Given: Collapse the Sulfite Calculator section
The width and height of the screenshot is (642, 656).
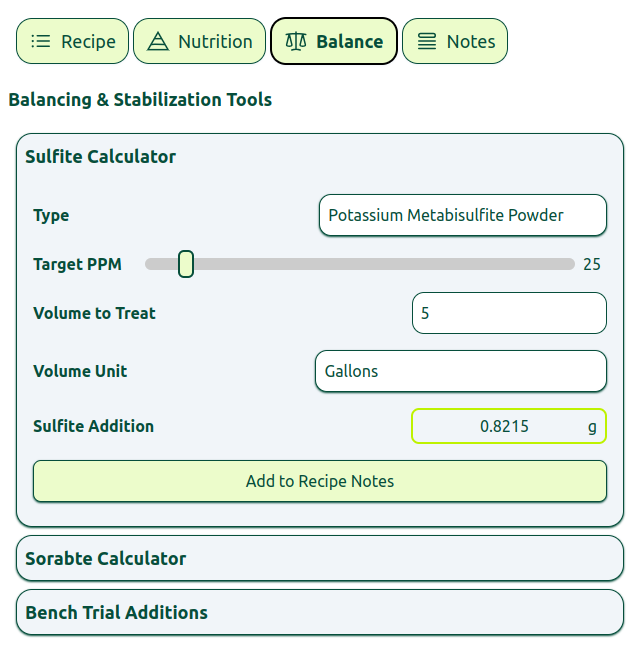Looking at the screenshot, I should click(100, 157).
